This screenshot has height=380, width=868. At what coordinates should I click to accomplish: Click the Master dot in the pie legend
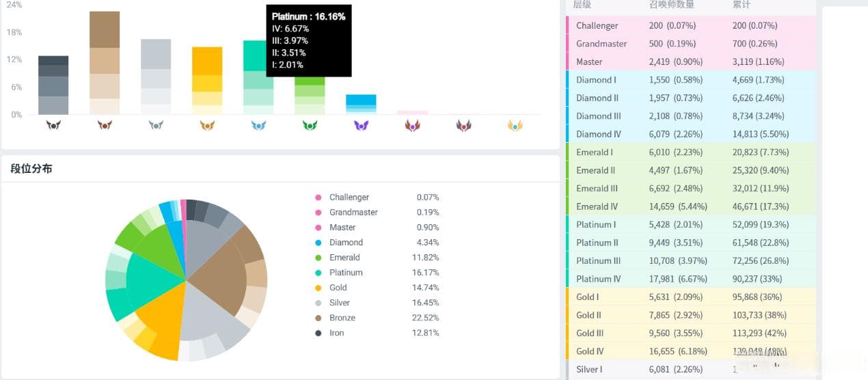pyautogui.click(x=318, y=228)
